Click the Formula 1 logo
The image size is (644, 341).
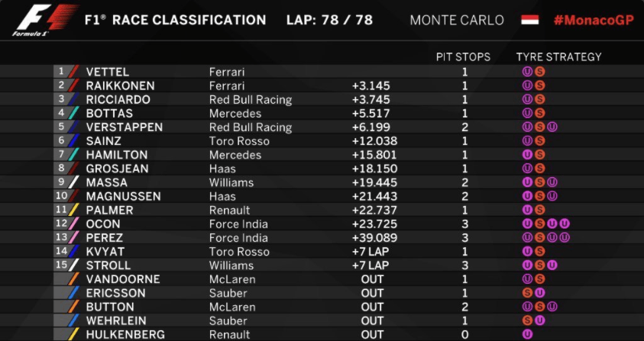click(x=44, y=20)
